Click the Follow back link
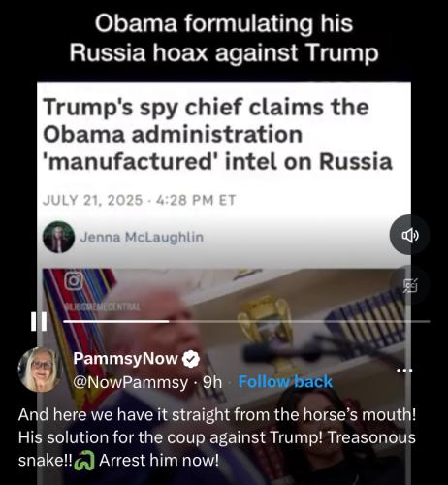Image resolution: width=448 pixels, height=485 pixels. click(x=285, y=382)
